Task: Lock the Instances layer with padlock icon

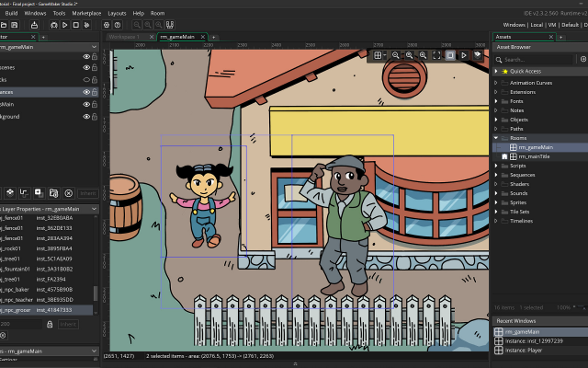Action: coord(95,92)
